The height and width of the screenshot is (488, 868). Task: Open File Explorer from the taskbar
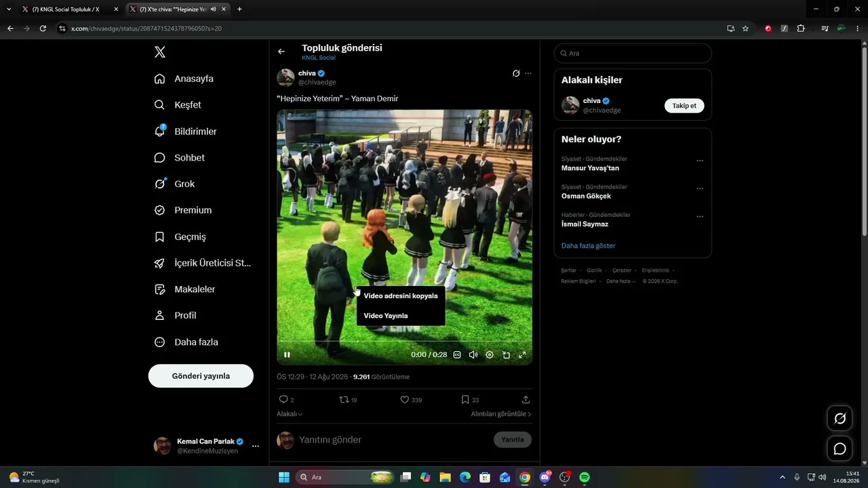click(445, 477)
